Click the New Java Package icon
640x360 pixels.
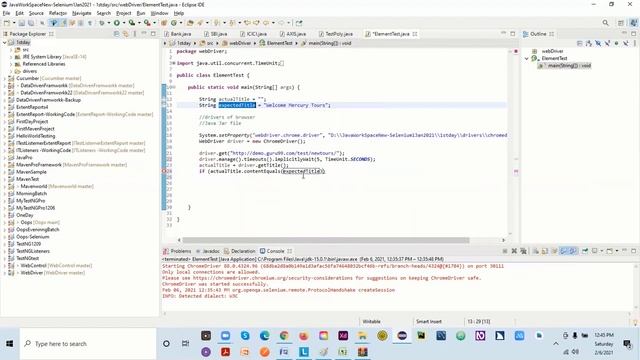tap(164, 23)
